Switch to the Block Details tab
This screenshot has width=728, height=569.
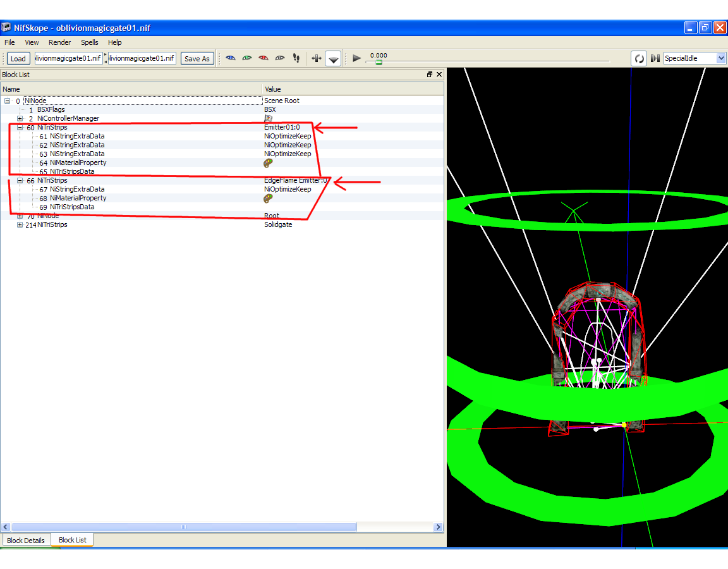26,541
